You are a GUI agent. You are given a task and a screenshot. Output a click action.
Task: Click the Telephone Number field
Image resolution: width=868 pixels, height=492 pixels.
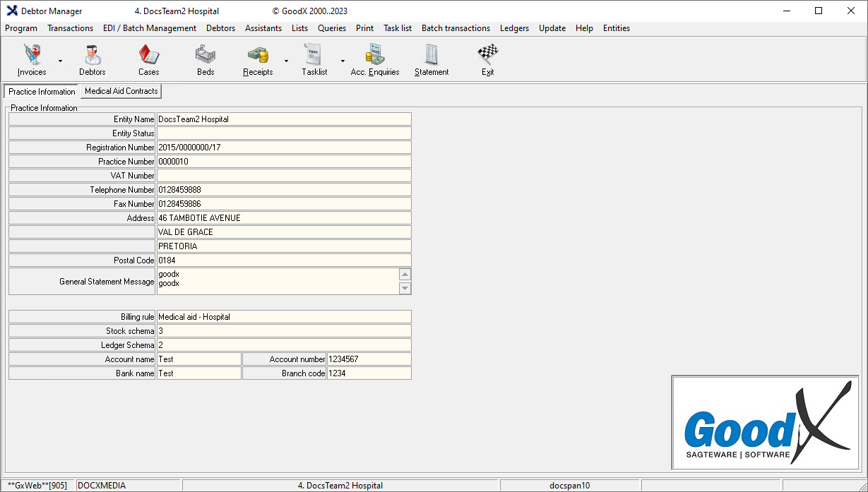point(283,190)
